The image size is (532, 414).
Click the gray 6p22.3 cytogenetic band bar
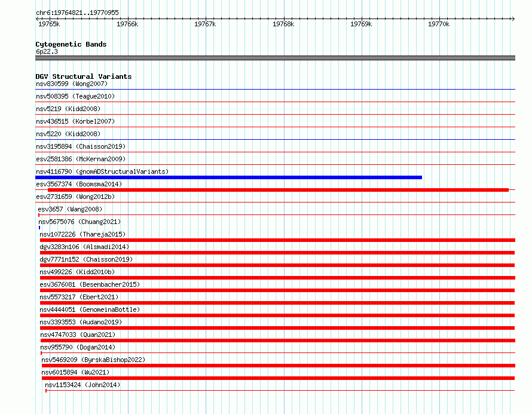[x=275, y=58]
